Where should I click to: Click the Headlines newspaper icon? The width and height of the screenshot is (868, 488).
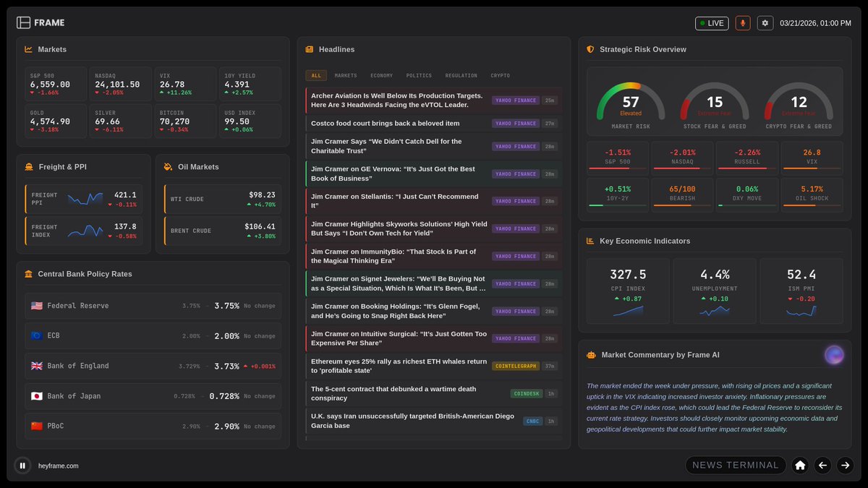point(310,49)
